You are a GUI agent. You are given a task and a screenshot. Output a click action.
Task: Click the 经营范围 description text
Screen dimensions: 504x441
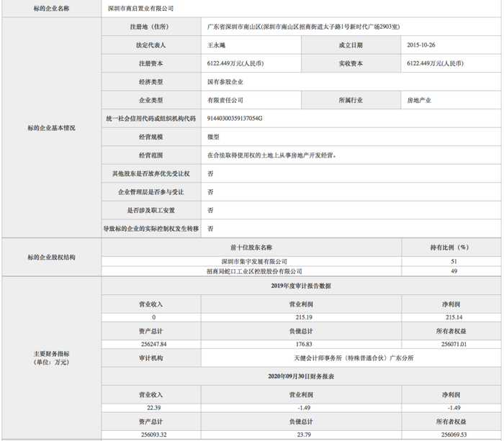(x=272, y=155)
